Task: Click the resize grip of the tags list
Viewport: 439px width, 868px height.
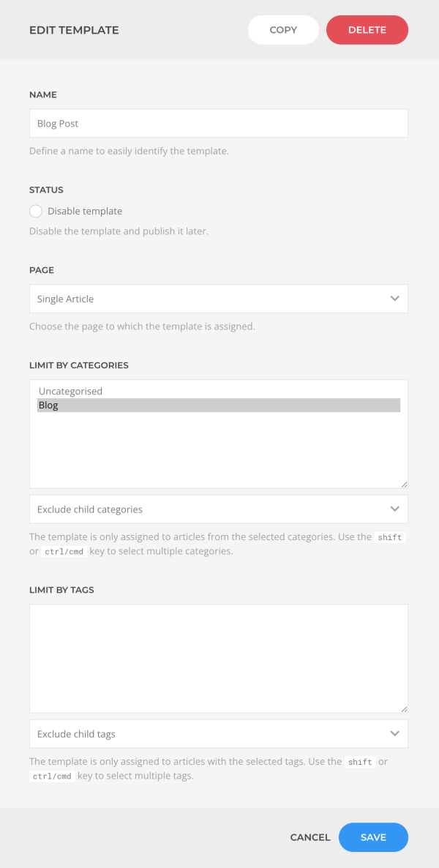Action: coord(404,708)
